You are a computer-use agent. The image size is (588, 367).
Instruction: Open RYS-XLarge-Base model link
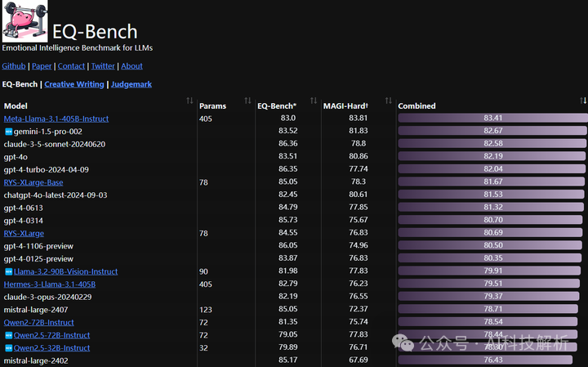[33, 183]
